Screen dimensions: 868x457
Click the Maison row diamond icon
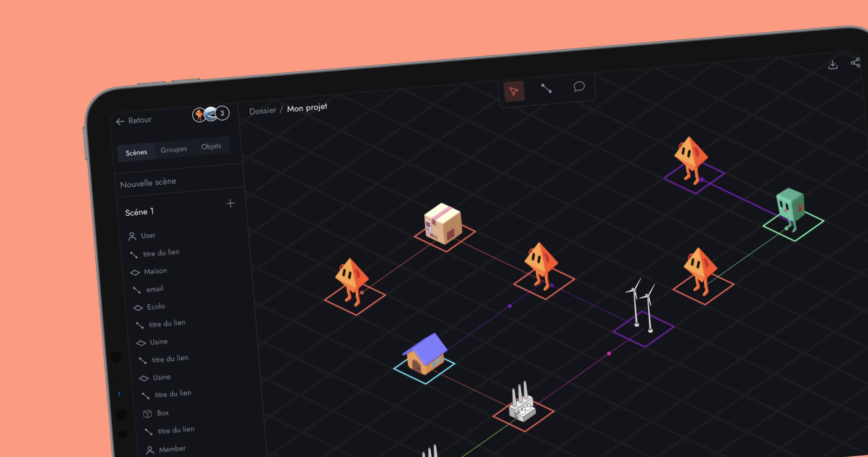(x=135, y=272)
